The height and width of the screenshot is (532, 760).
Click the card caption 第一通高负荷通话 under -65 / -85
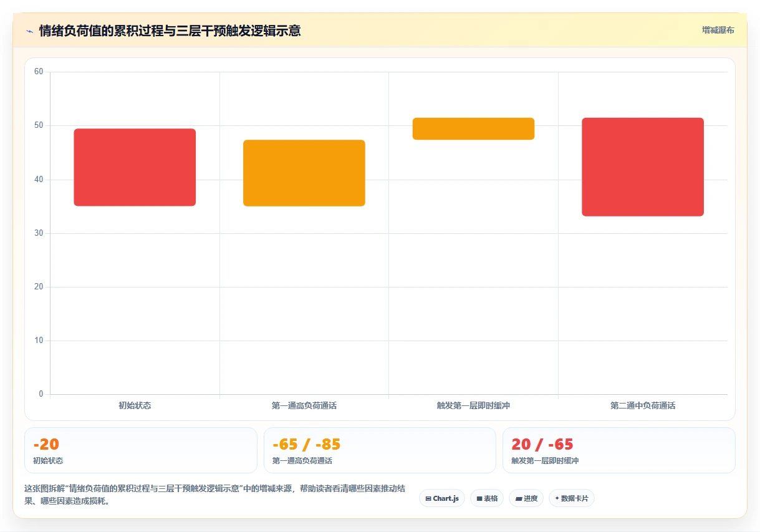[302, 461]
